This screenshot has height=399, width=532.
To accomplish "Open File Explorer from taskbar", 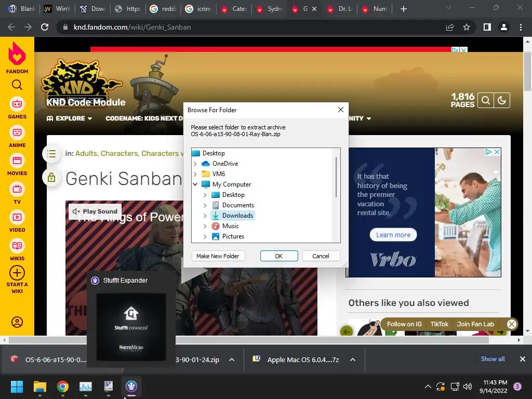I will coord(39,387).
